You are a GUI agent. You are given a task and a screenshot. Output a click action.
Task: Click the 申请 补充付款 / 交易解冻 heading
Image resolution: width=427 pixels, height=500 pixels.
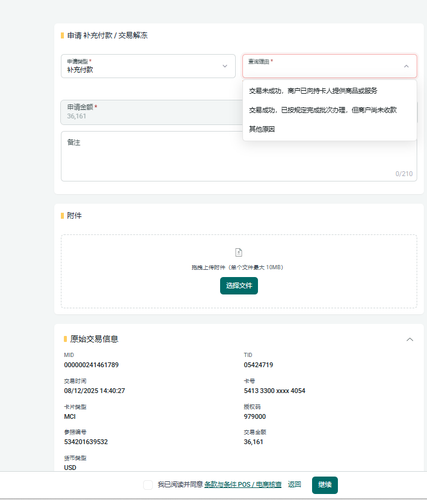tap(107, 35)
